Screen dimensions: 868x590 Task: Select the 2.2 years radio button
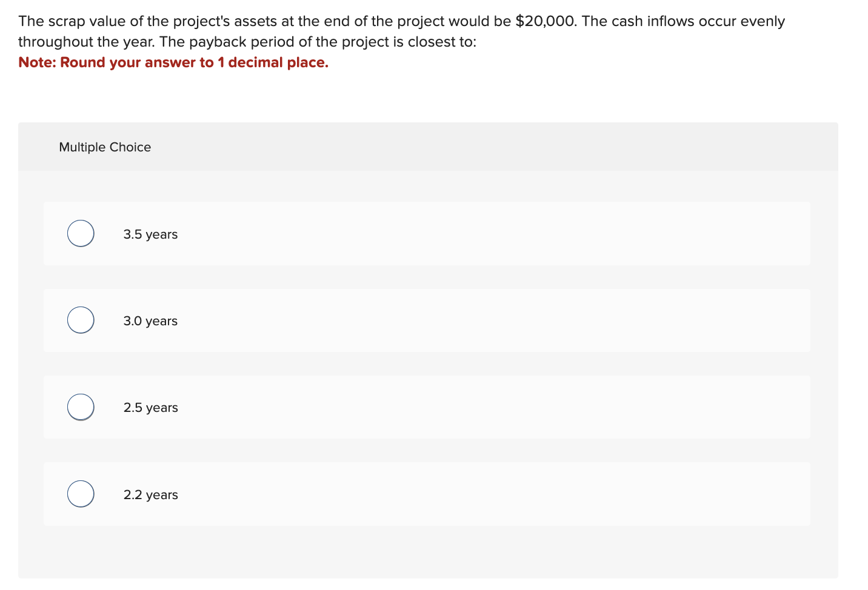click(x=80, y=494)
